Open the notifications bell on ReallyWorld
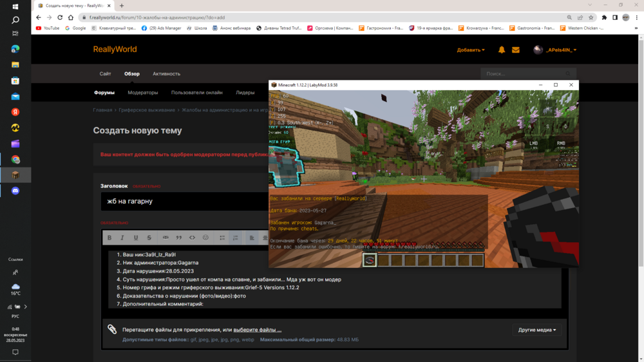The height and width of the screenshot is (362, 644). click(x=502, y=50)
